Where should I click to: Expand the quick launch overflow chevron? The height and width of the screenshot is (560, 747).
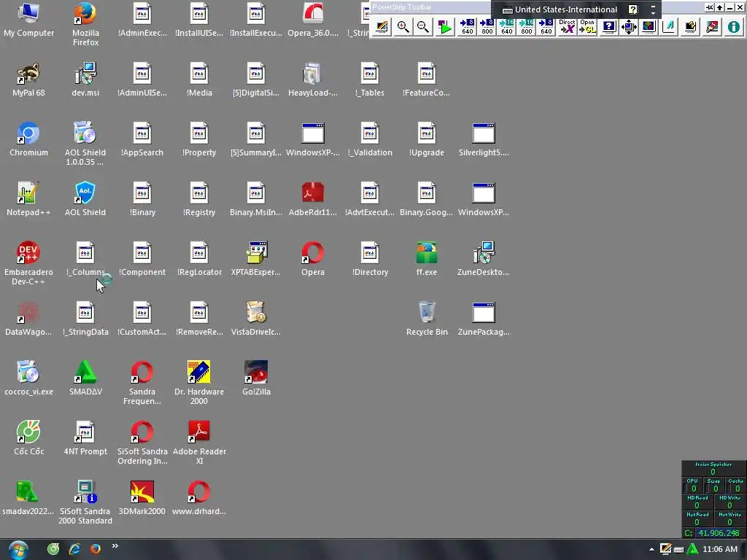(115, 546)
